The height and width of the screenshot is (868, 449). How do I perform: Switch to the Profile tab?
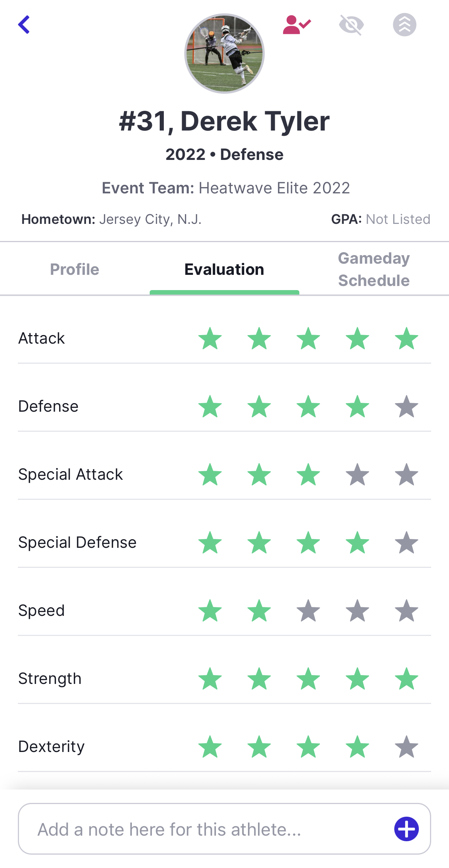pyautogui.click(x=74, y=269)
